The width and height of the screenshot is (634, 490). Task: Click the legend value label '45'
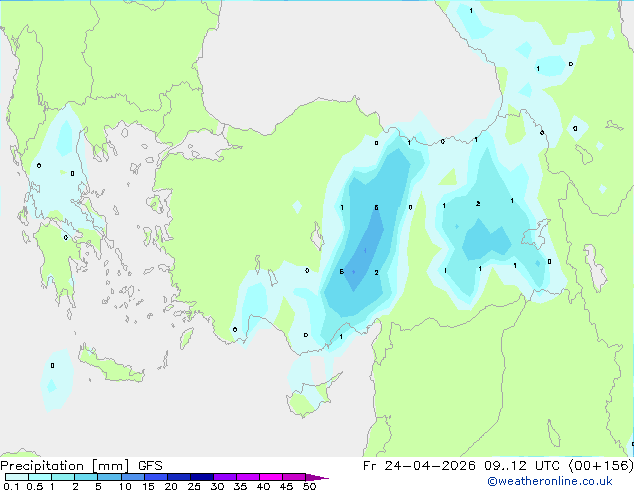click(x=286, y=486)
